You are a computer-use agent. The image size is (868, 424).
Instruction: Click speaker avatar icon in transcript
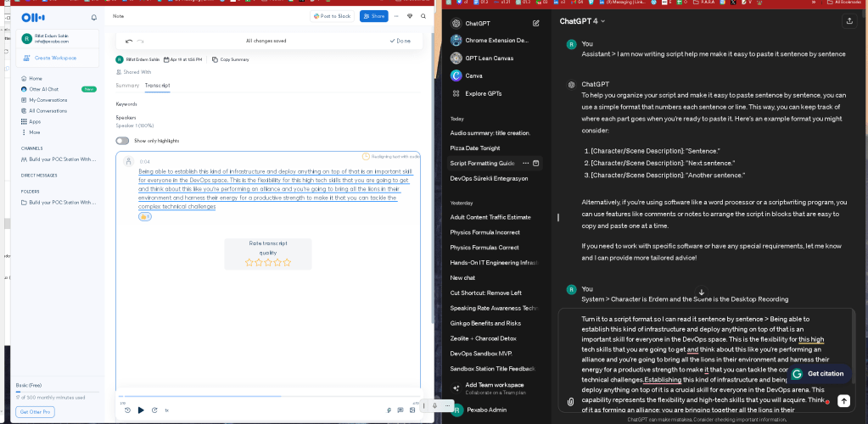129,161
